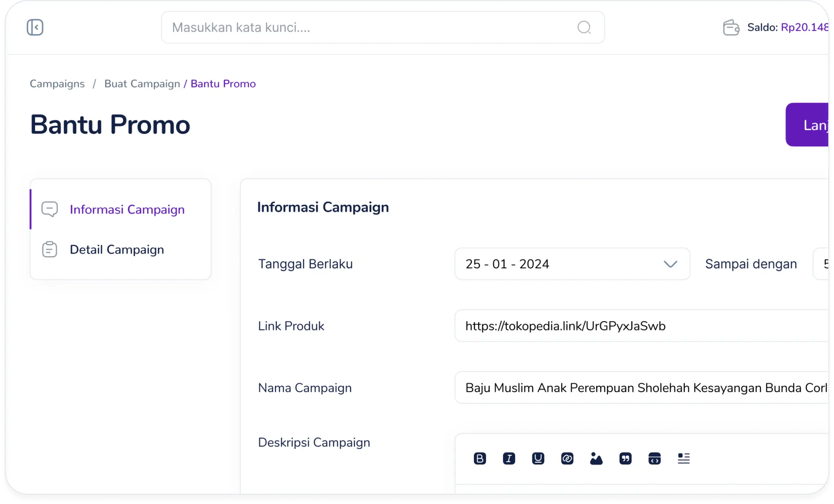Select the magnifier icon in the search bar
Image resolution: width=834 pixels, height=504 pixels.
pos(584,27)
